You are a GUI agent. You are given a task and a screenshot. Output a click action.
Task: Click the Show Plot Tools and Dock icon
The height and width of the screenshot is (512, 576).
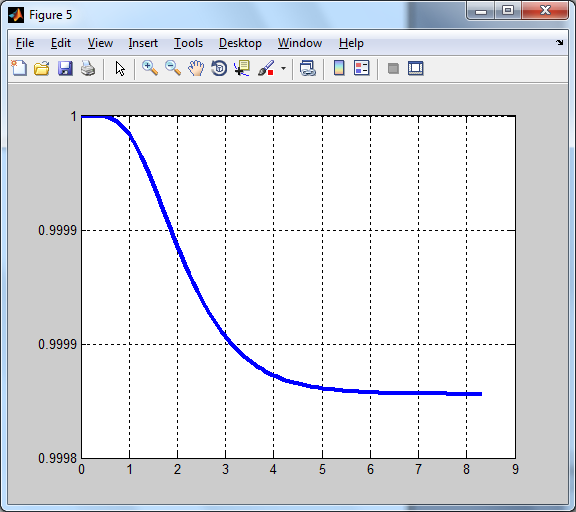[415, 68]
